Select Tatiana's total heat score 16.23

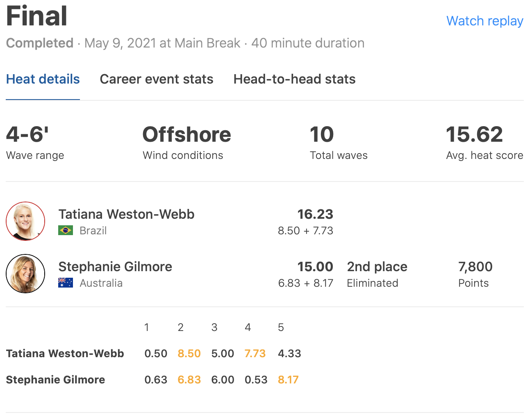coord(315,214)
